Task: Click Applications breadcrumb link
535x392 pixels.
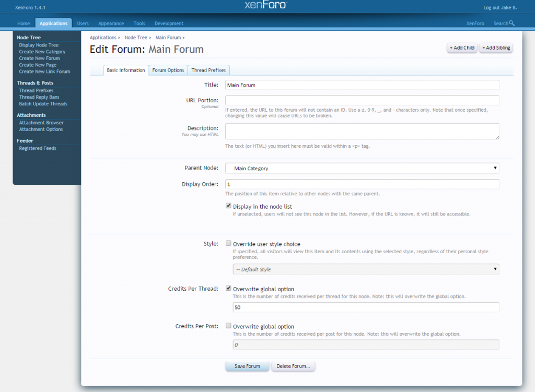Action: tap(103, 38)
